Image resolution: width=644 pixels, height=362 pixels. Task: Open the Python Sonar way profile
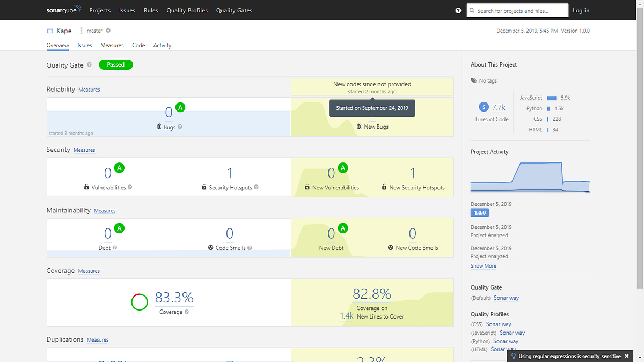pos(506,341)
